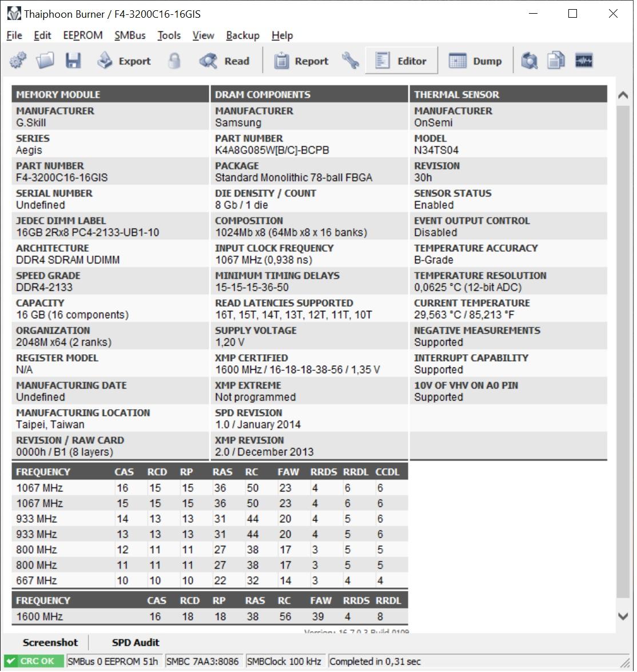Open the SMBus menu
The width and height of the screenshot is (637, 672).
coord(130,35)
